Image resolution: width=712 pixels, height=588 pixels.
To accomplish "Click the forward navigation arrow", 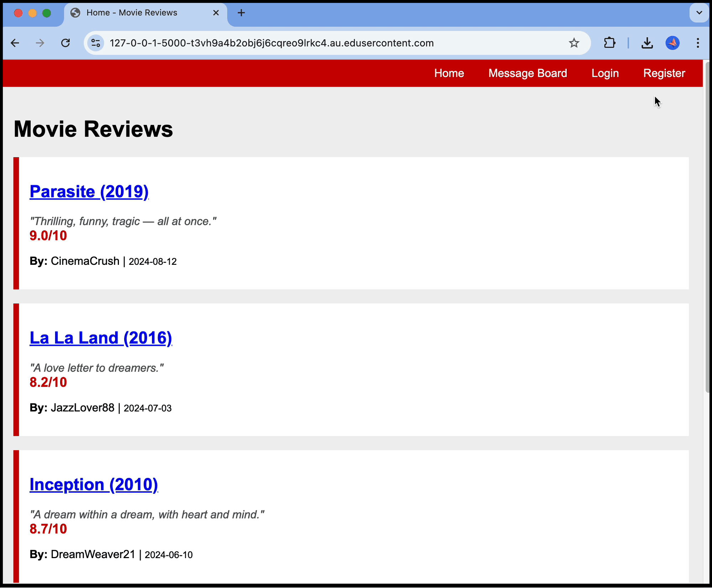I will click(40, 43).
